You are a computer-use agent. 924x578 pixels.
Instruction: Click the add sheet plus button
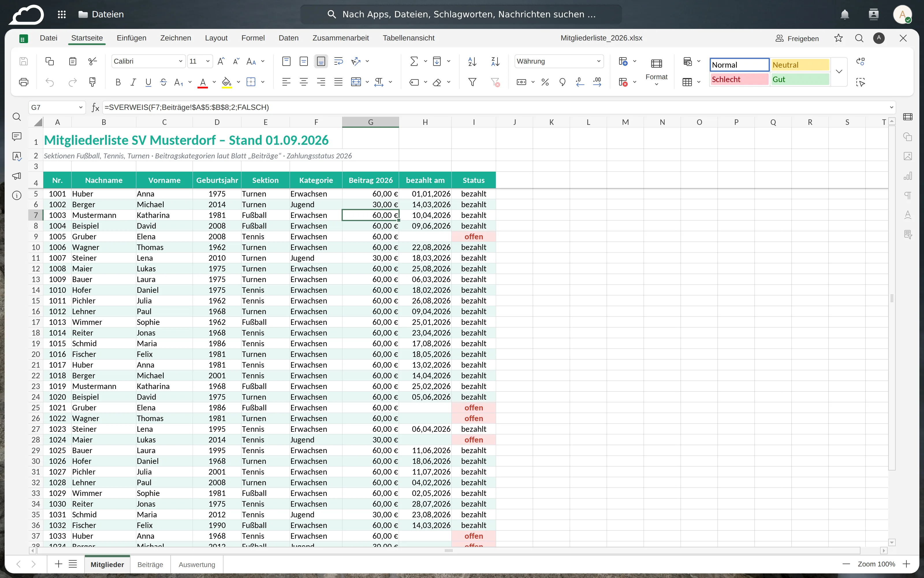[58, 564]
